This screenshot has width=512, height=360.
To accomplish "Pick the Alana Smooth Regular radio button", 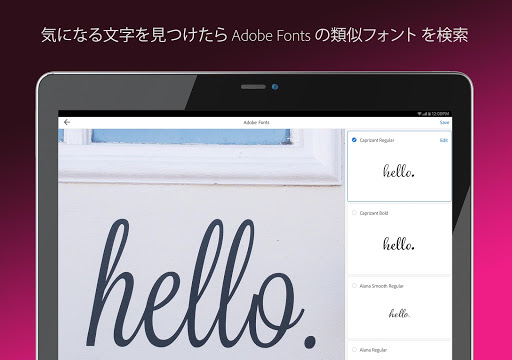I will click(x=354, y=286).
